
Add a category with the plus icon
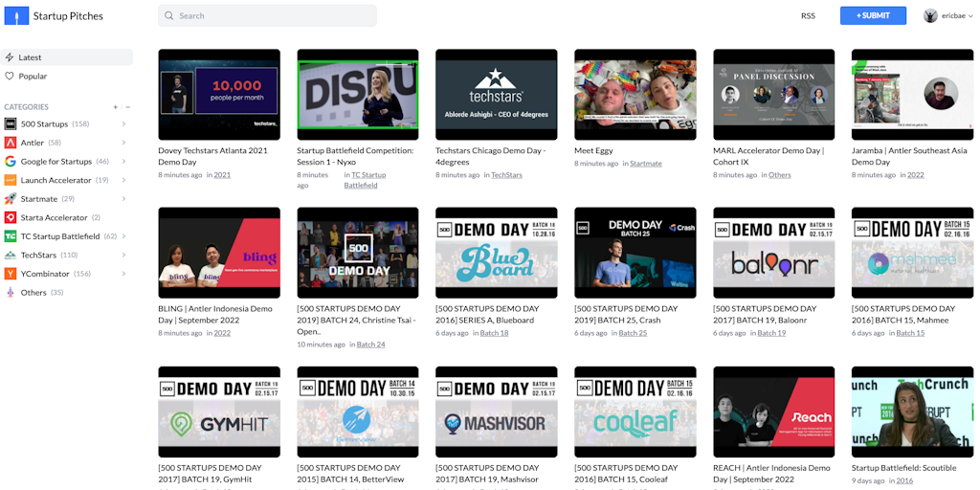(x=115, y=107)
